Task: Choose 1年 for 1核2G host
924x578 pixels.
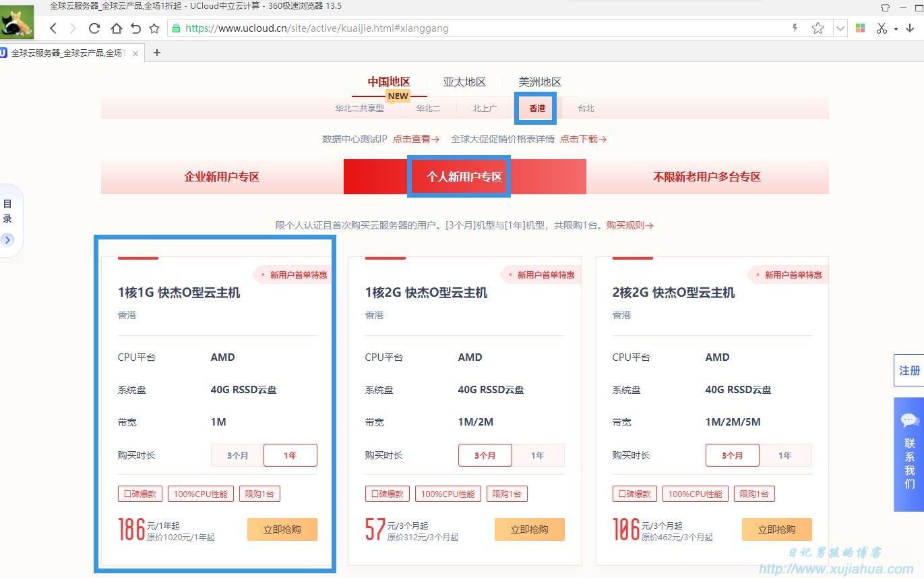Action: (537, 456)
